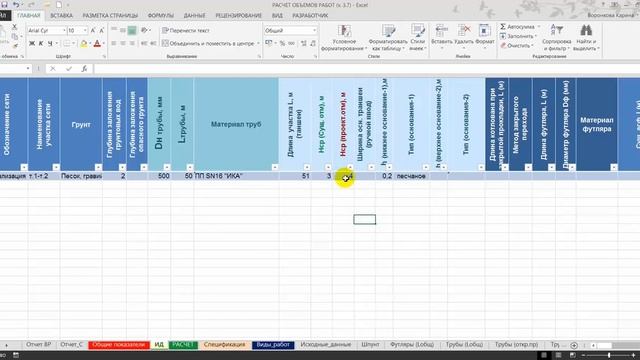Click the Удалить delete cells icon
This screenshot has width=640, height=360.
coord(464,30)
